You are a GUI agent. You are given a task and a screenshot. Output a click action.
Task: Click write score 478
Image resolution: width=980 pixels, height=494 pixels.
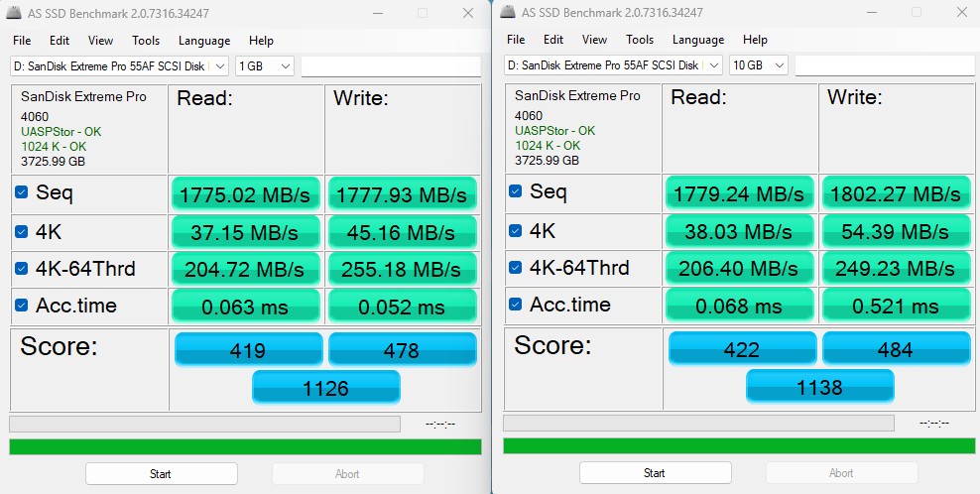click(402, 349)
